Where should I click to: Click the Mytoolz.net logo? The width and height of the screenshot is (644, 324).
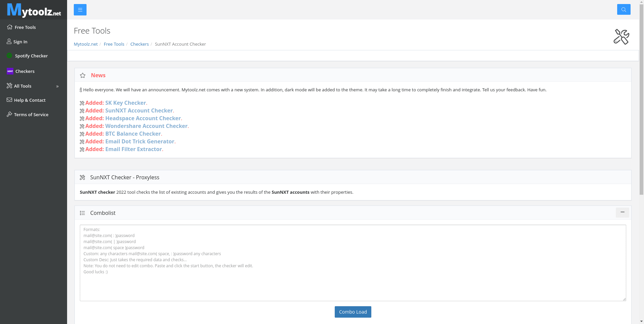(x=34, y=10)
